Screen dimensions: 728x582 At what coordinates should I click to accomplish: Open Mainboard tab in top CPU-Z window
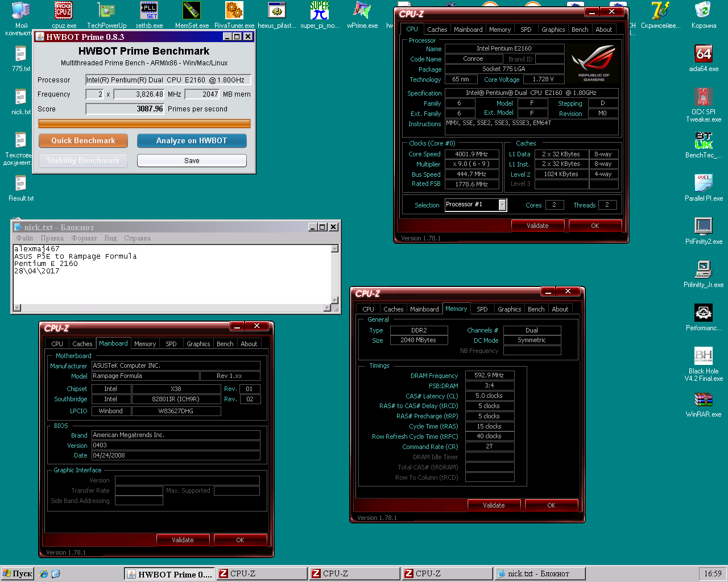(x=468, y=30)
